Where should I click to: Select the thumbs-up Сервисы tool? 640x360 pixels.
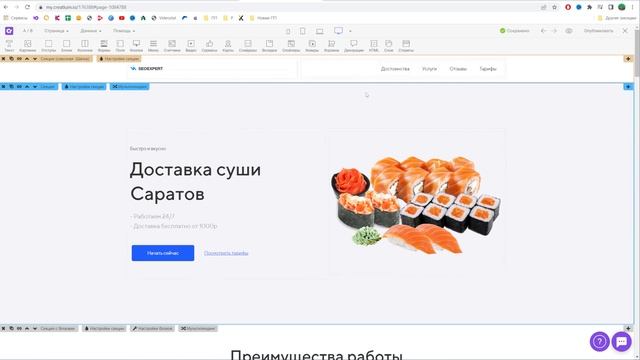pyautogui.click(x=209, y=45)
